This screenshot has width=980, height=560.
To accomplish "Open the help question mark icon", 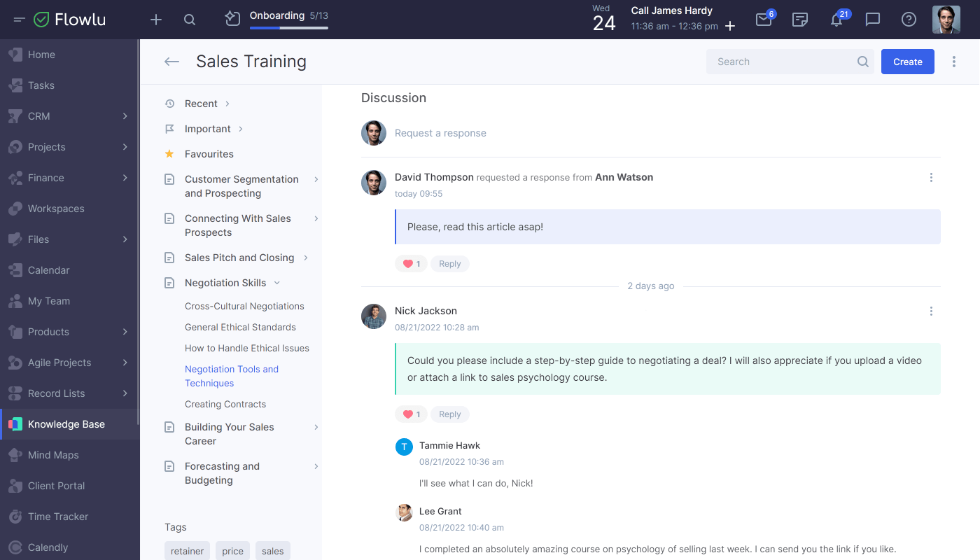I will (x=909, y=20).
